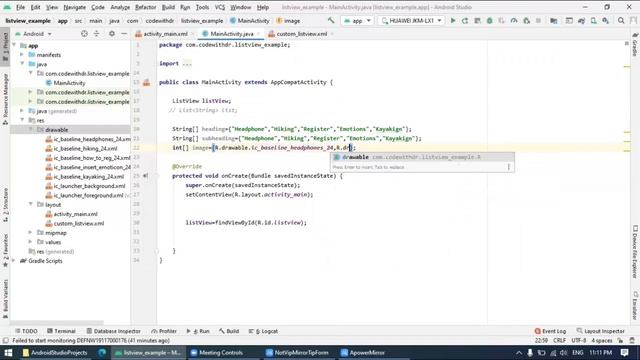Click Apply Changes and Restart Activity icon
This screenshot has height=360, width=640.
tap(465, 20)
